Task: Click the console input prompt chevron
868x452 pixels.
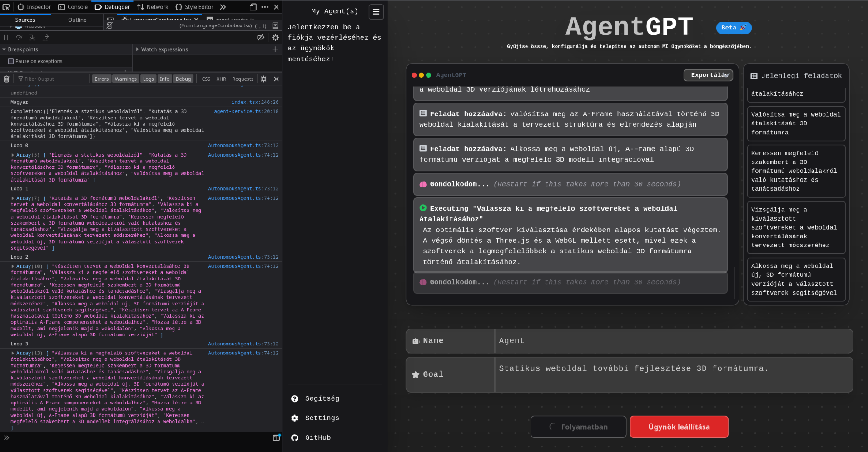Action: [6, 438]
